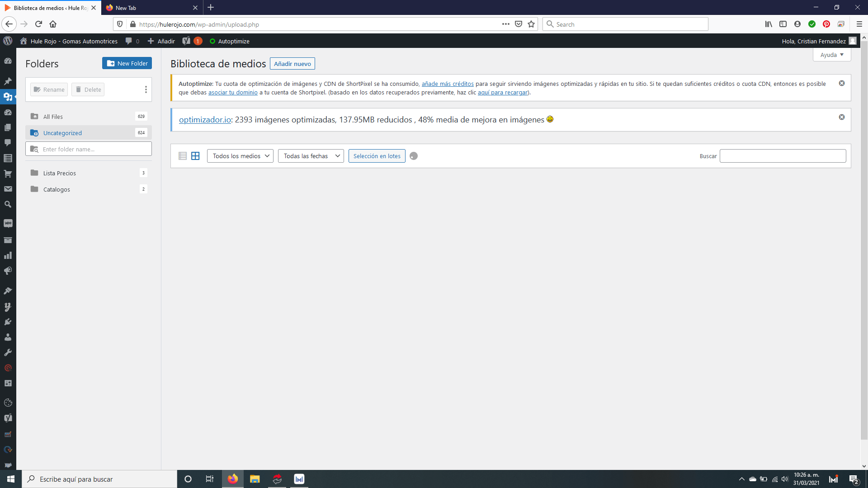Open the Hola, Cristian Fernandez account menu
868x488 pixels.
pos(819,41)
